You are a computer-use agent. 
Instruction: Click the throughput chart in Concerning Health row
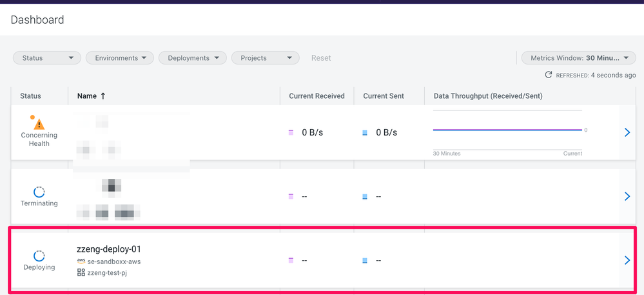507,130
